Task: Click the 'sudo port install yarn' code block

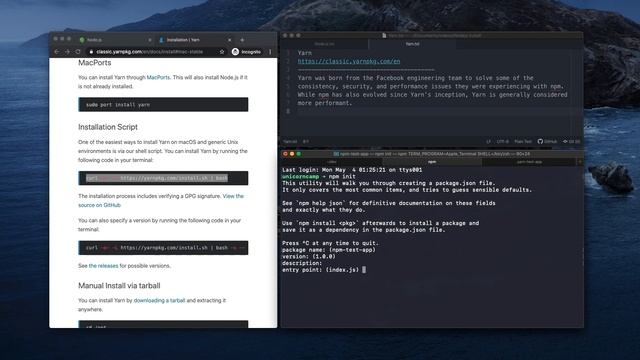Action: [163, 104]
